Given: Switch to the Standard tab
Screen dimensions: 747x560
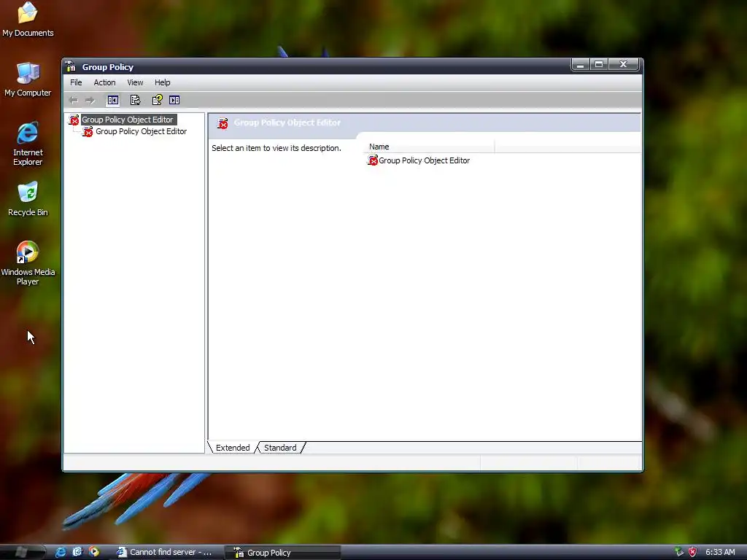Looking at the screenshot, I should (x=280, y=448).
